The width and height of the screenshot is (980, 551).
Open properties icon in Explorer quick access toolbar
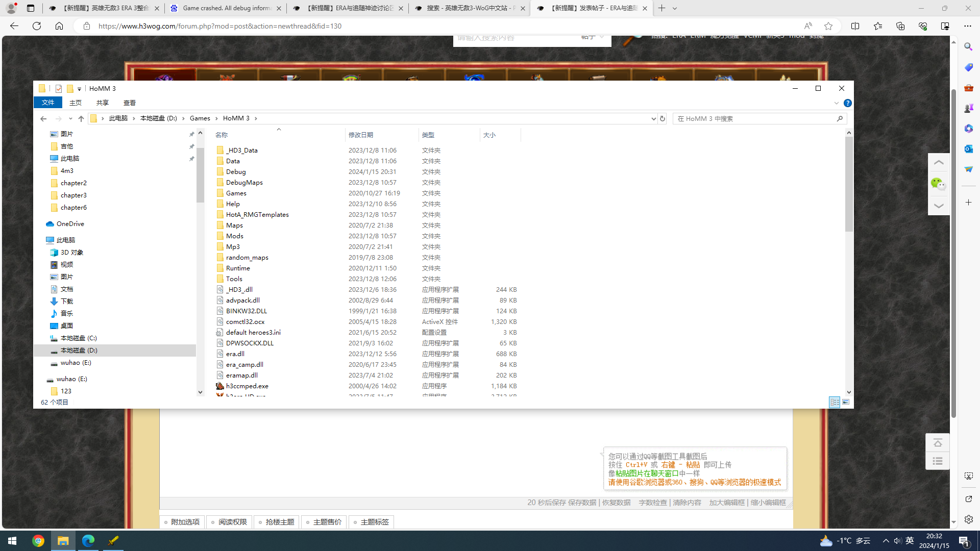click(x=59, y=89)
